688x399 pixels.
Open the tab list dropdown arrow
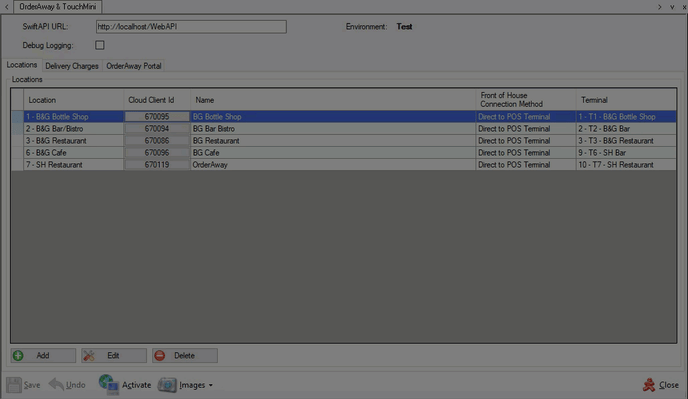click(672, 7)
